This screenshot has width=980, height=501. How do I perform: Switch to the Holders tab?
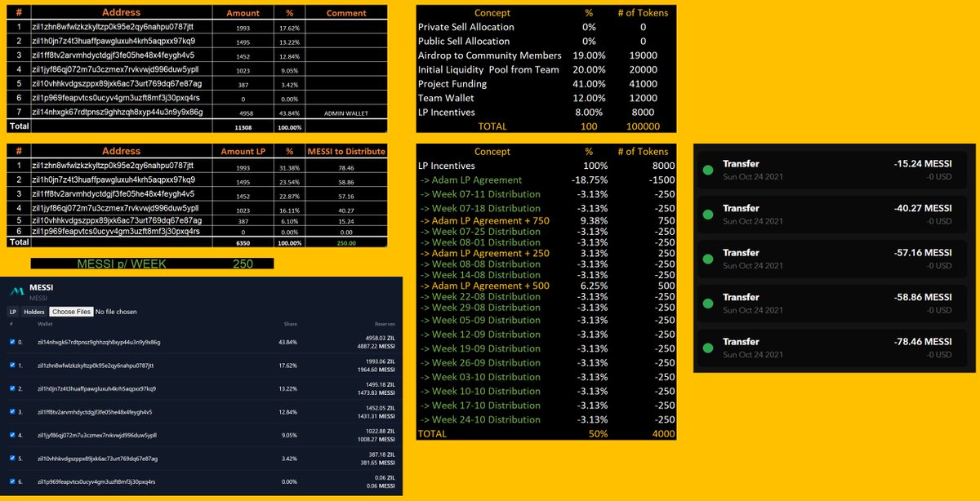(x=34, y=312)
